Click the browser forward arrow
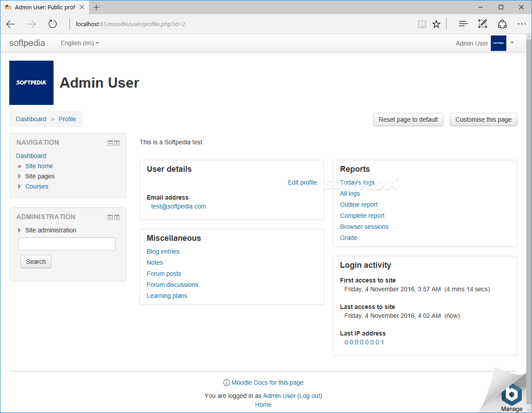 coord(31,24)
